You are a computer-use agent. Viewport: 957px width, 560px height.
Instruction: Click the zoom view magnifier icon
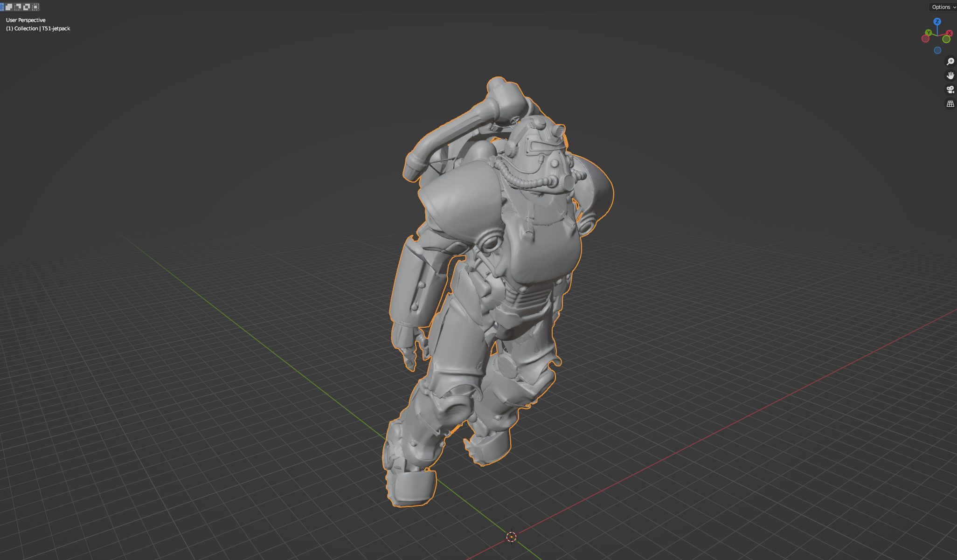[950, 62]
